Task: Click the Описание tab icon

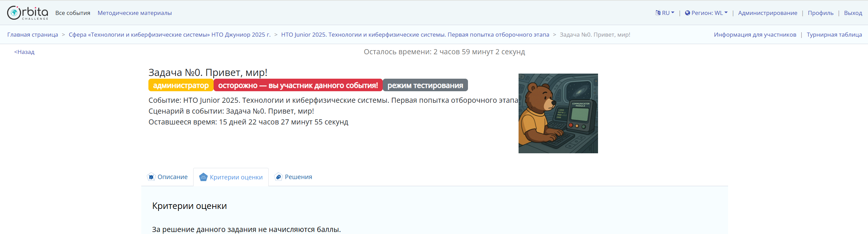Action: [x=151, y=177]
